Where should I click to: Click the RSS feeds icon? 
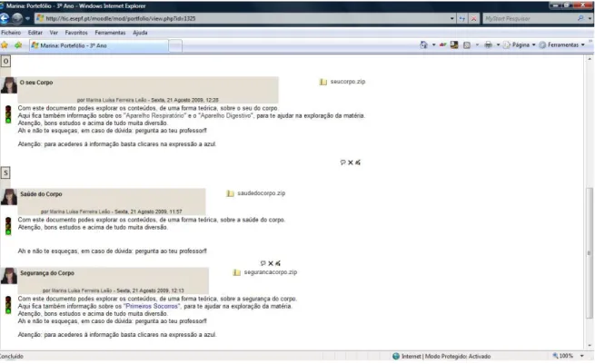467,44
